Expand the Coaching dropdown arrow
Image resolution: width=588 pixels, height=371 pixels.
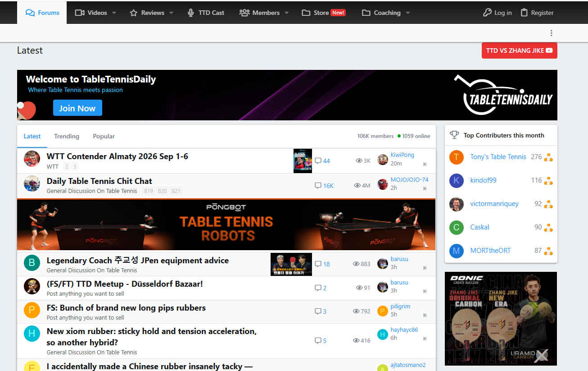407,13
